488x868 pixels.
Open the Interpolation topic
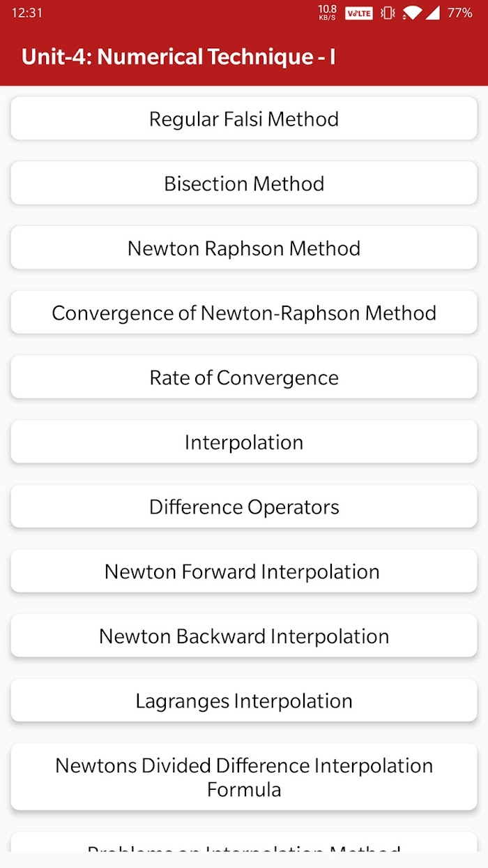tap(244, 442)
